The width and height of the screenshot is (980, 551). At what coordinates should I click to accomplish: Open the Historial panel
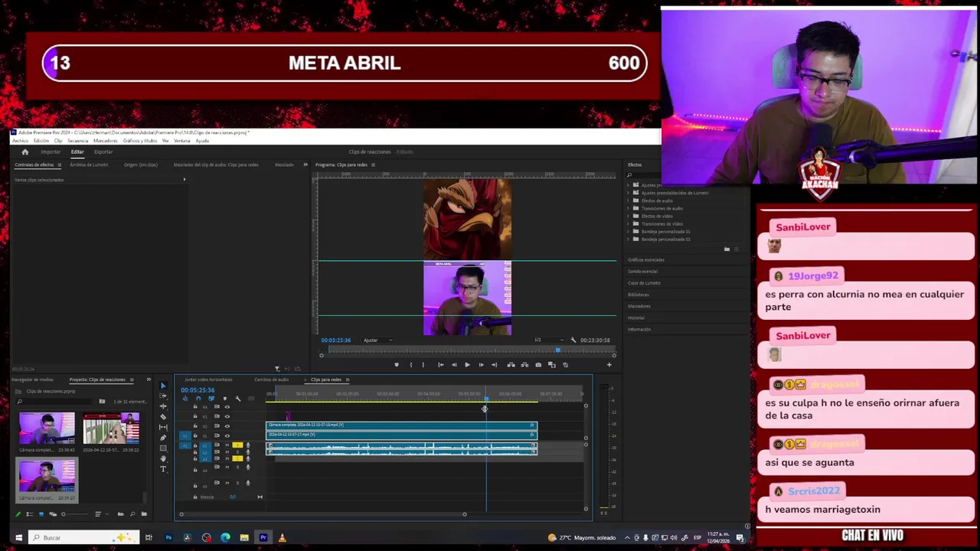click(x=636, y=318)
